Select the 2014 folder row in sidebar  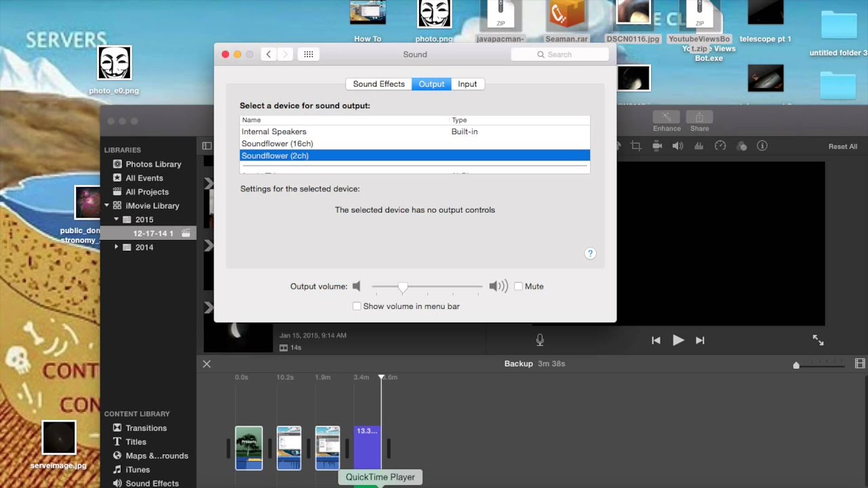tap(148, 247)
